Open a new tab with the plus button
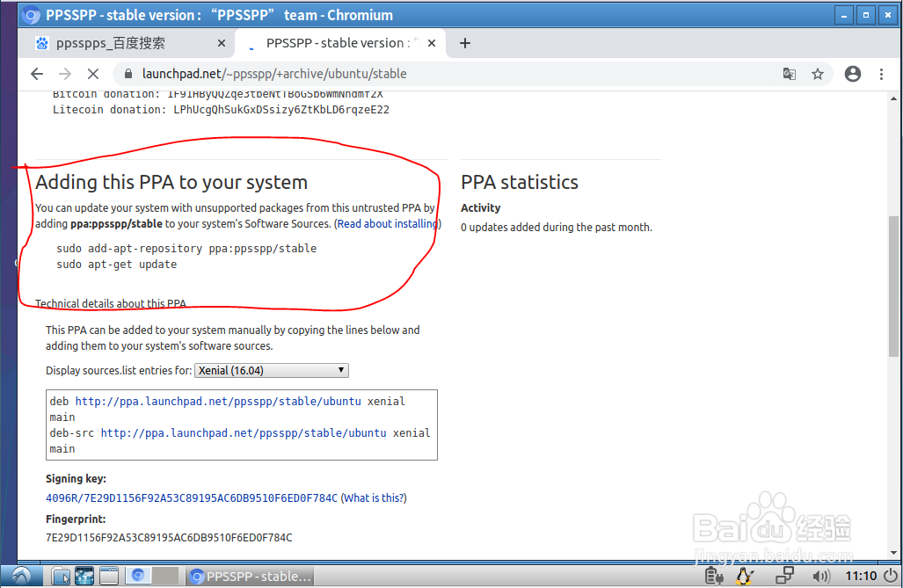 point(465,43)
